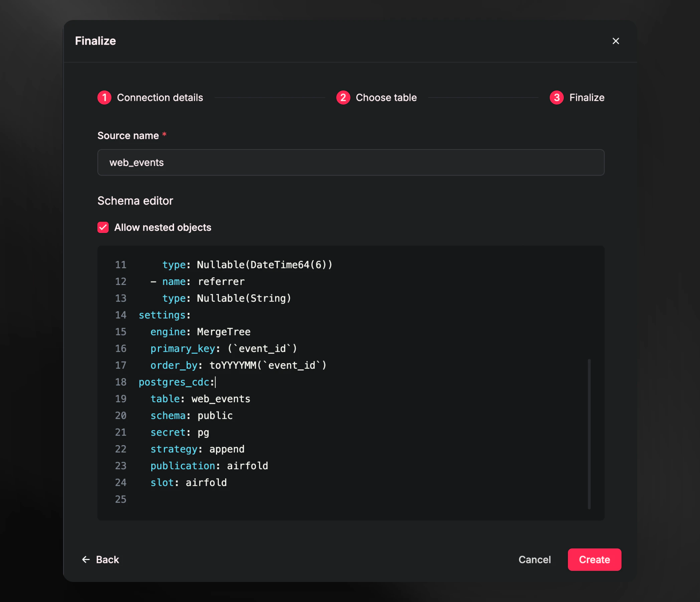Click the step connector line after Choose table
The image size is (700, 602).
pyautogui.click(x=483, y=97)
